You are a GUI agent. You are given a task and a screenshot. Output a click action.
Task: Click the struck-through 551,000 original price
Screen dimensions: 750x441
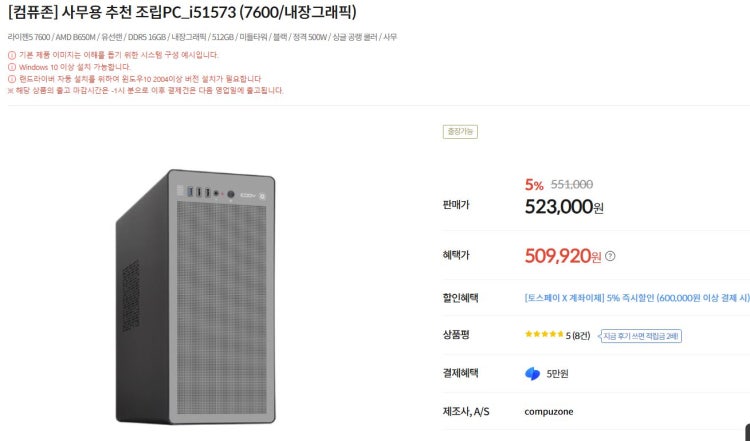[x=572, y=184]
